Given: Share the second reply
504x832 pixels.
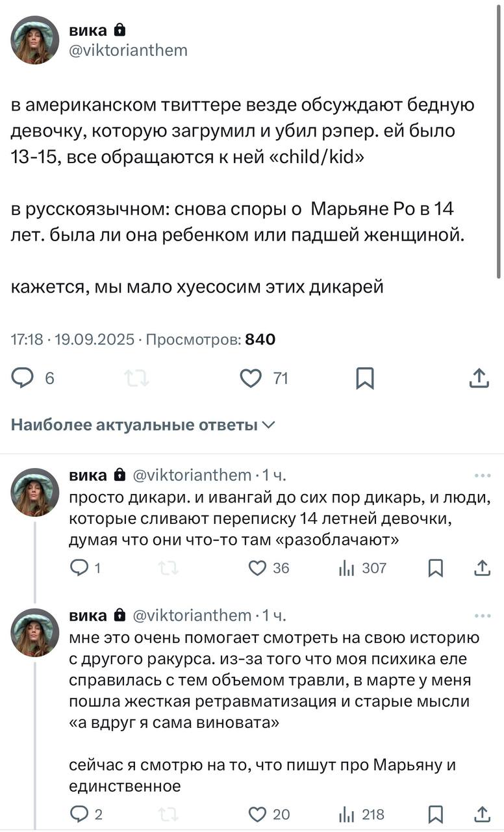Looking at the screenshot, I should (482, 814).
